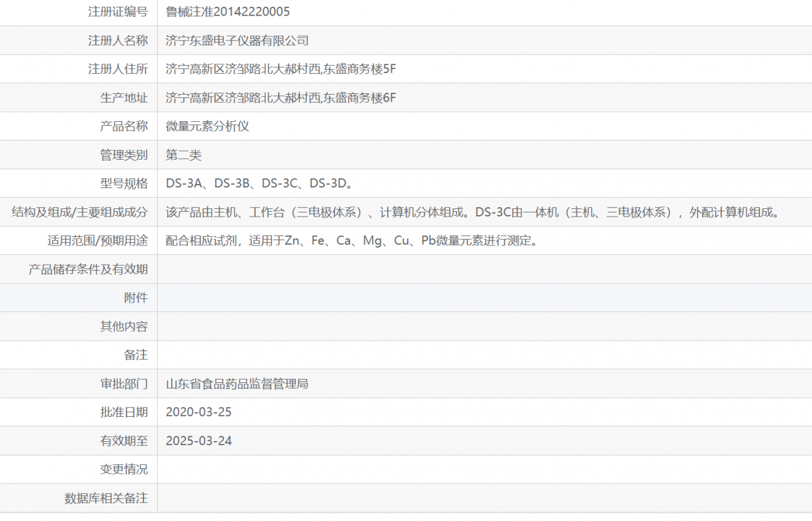Click the 有效期至 label
The height and width of the screenshot is (521, 812).
124,440
